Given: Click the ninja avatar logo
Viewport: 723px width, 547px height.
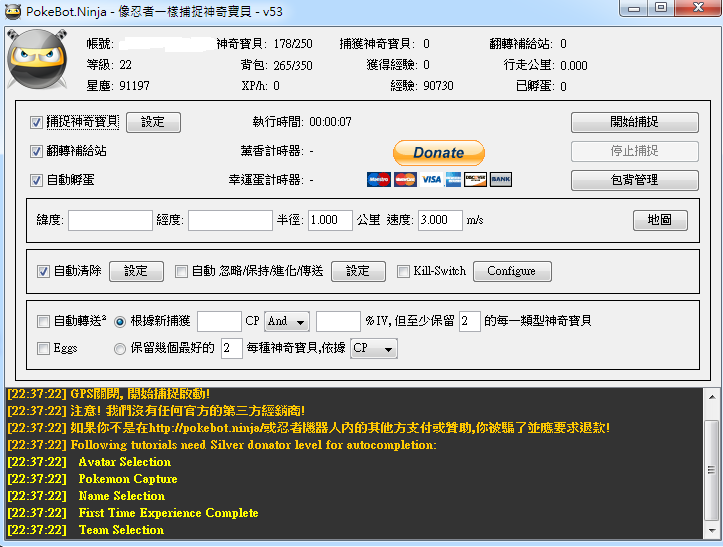Looking at the screenshot, I should coord(37,59).
